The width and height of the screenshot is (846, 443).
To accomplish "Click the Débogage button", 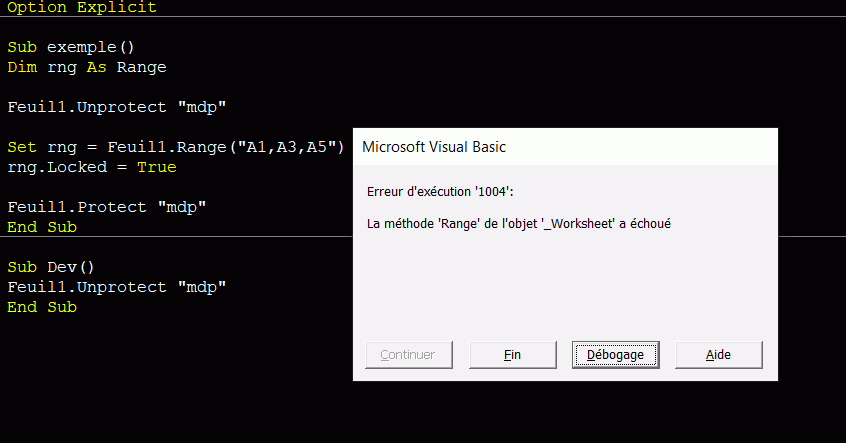I will pos(615,354).
